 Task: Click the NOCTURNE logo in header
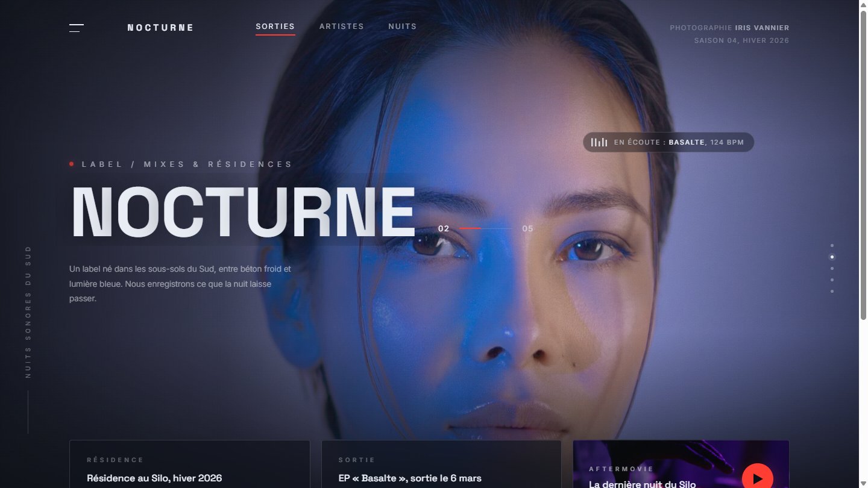tap(160, 28)
